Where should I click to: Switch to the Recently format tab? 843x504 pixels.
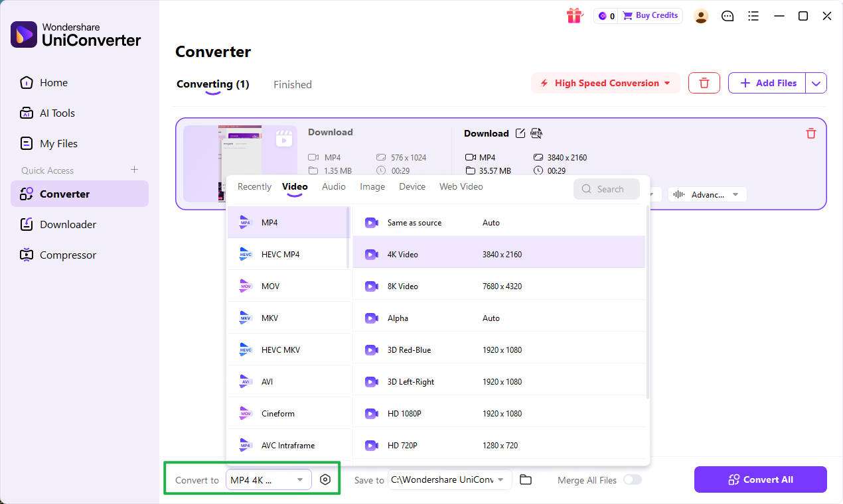click(x=254, y=186)
